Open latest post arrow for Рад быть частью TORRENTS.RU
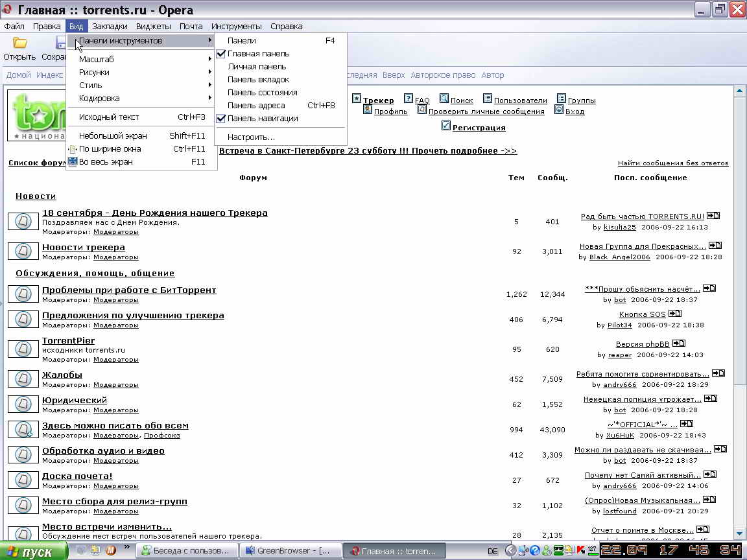Screen dimensions: 747x560 pos(713,216)
